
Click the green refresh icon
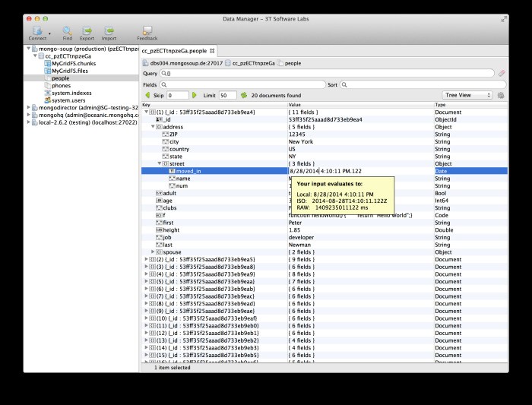[244, 95]
